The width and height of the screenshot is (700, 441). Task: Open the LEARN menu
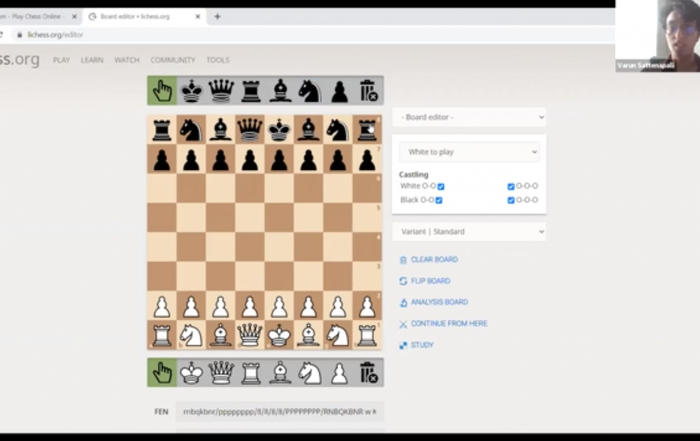pyautogui.click(x=92, y=60)
